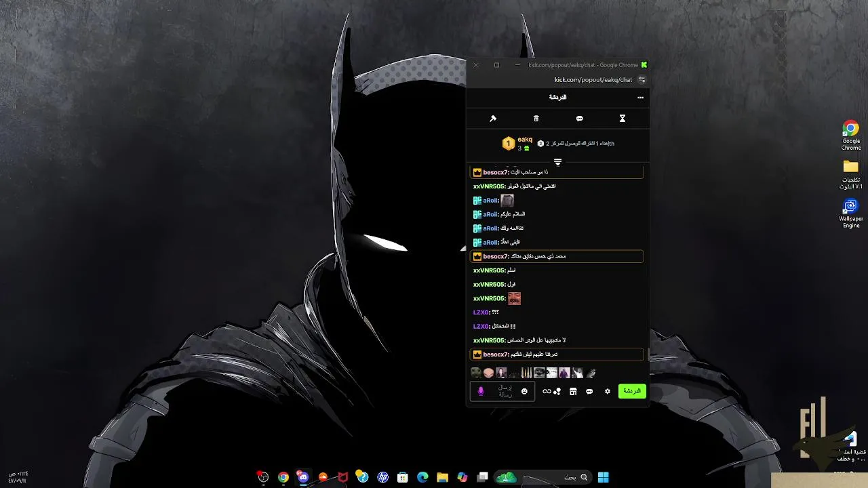This screenshot has height=488, width=868.
Task: Collapse the leaderboard using the arrow handle
Action: [557, 162]
